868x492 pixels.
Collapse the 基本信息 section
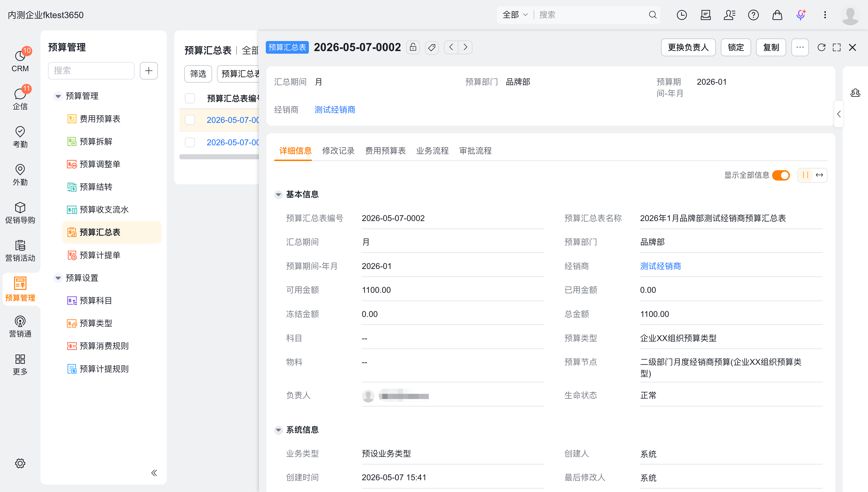[278, 194]
